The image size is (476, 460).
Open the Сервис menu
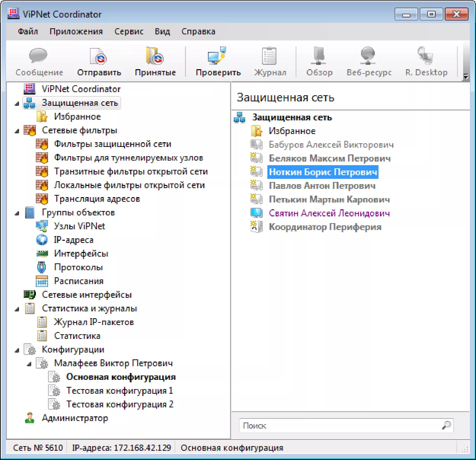(x=129, y=31)
